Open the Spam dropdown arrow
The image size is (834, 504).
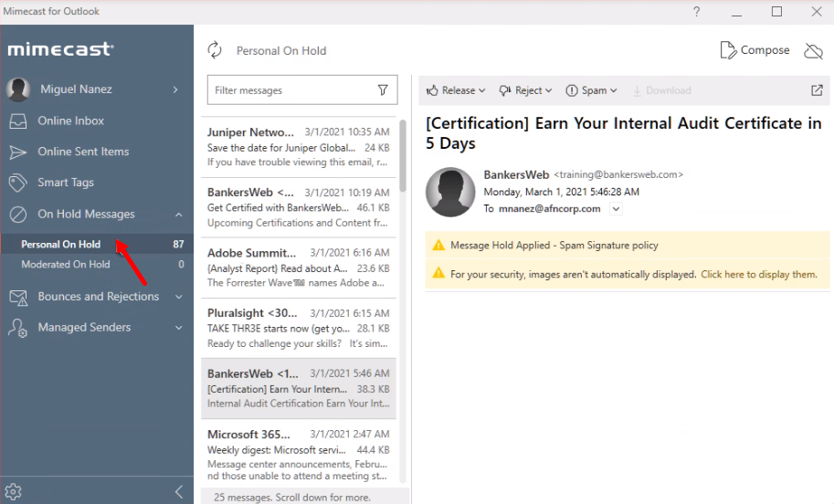pos(613,91)
